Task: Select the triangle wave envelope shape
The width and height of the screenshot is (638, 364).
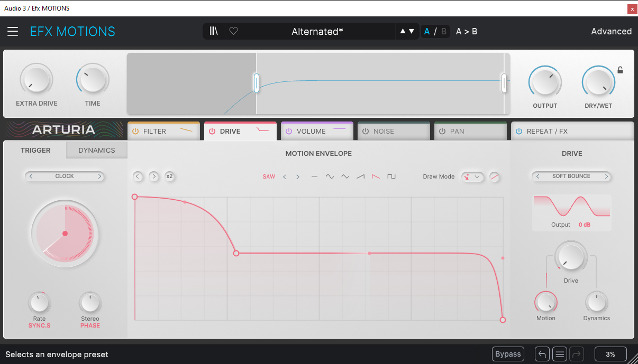Action: point(345,176)
